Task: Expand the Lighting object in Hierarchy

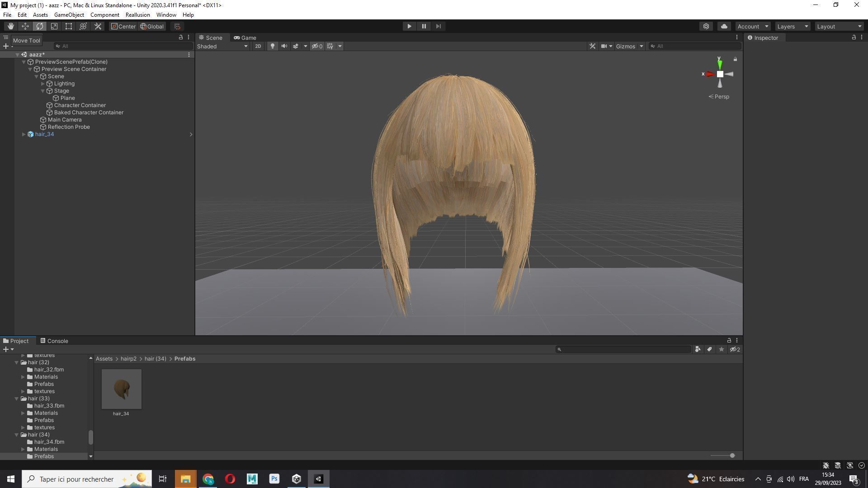Action: point(42,84)
